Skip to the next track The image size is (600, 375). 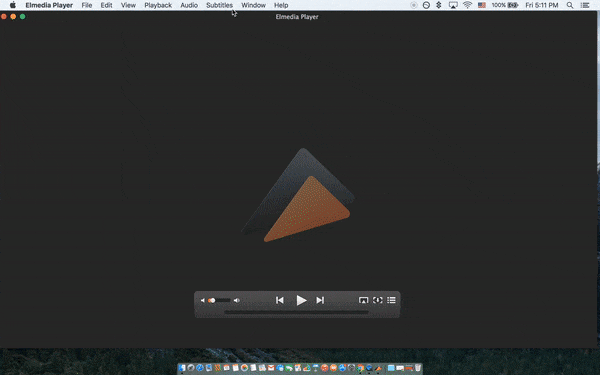(x=320, y=300)
